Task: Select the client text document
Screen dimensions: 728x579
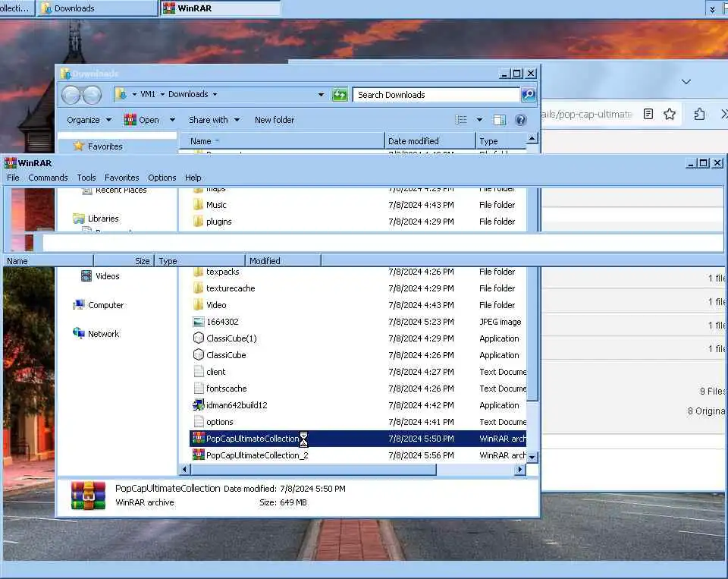Action: (216, 372)
